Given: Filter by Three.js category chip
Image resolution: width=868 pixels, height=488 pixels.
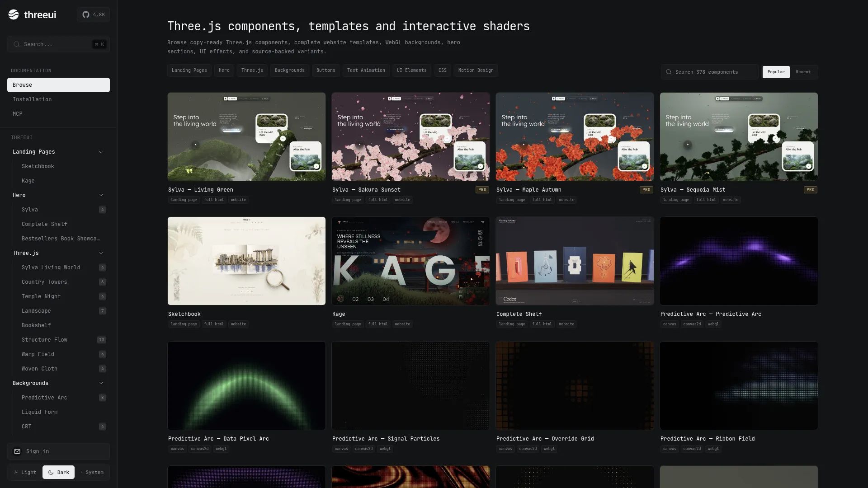Looking at the screenshot, I should point(252,70).
